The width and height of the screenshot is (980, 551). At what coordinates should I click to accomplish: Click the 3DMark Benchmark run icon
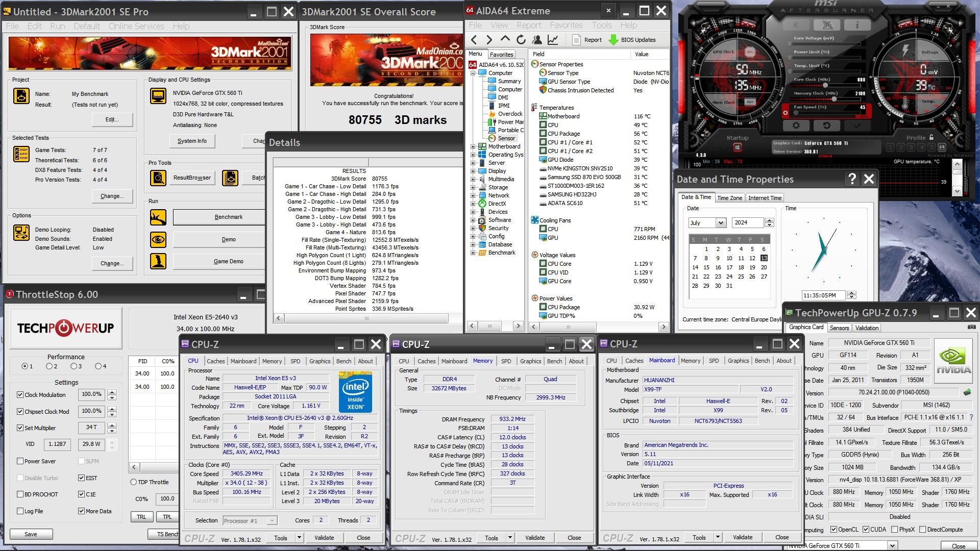158,217
